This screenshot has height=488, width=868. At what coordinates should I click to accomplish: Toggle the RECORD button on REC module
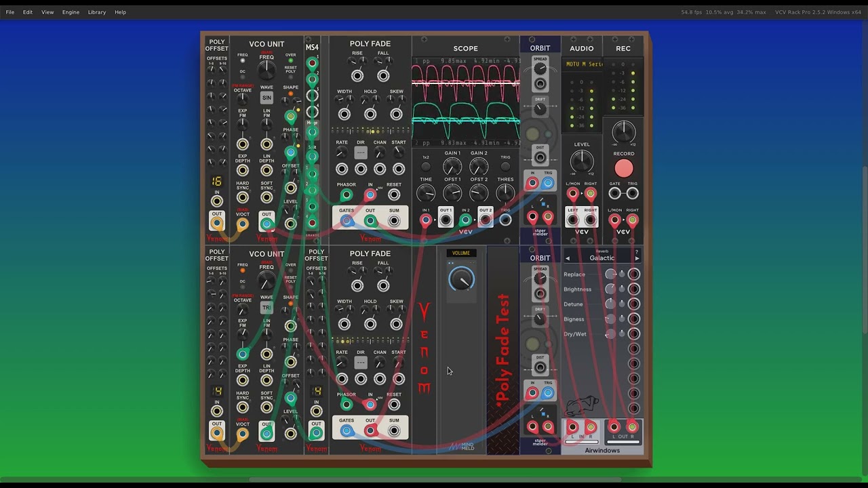click(623, 168)
